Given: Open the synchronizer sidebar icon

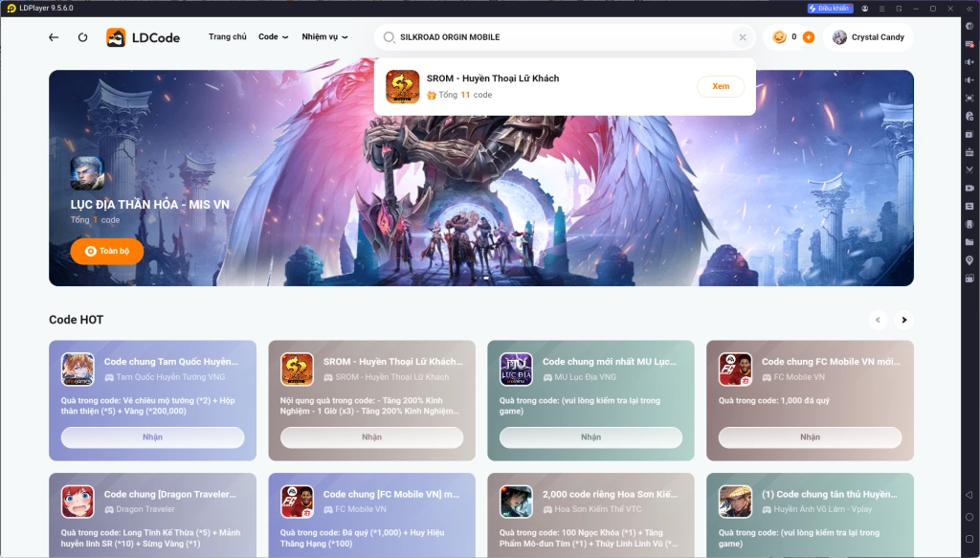Looking at the screenshot, I should (x=969, y=206).
